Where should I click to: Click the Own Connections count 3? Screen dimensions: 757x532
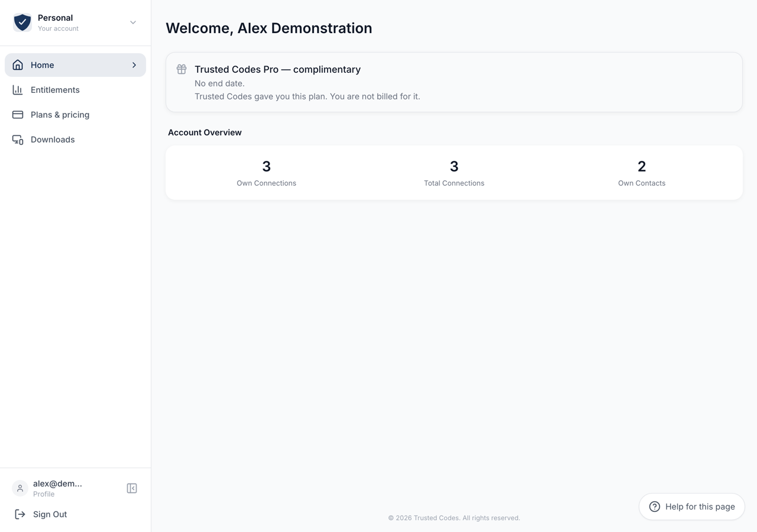[x=266, y=166]
